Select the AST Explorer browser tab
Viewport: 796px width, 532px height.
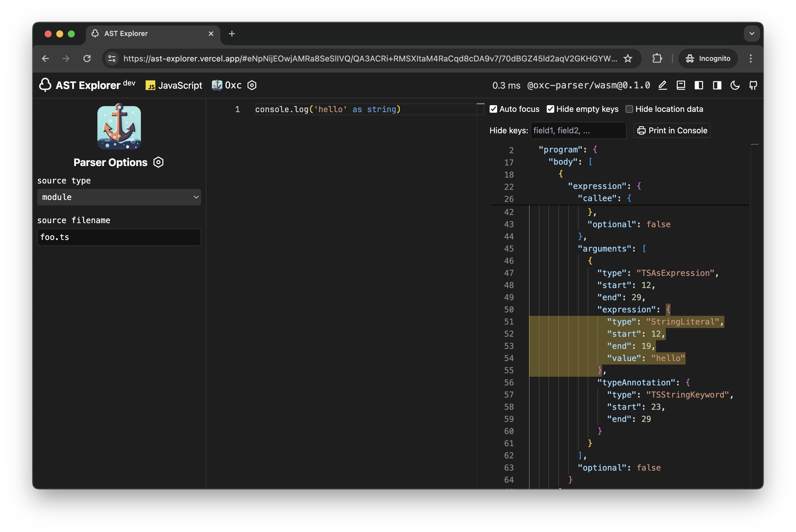[153, 34]
